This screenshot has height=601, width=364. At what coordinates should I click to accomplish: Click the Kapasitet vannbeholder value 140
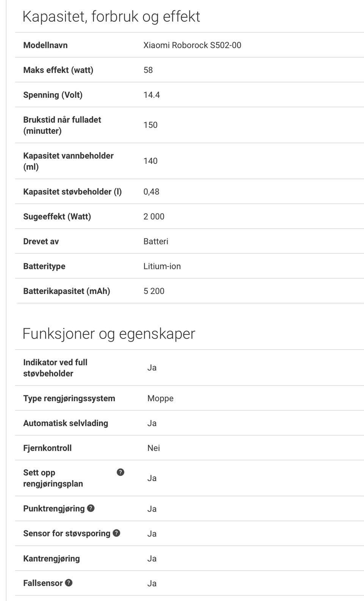click(151, 161)
